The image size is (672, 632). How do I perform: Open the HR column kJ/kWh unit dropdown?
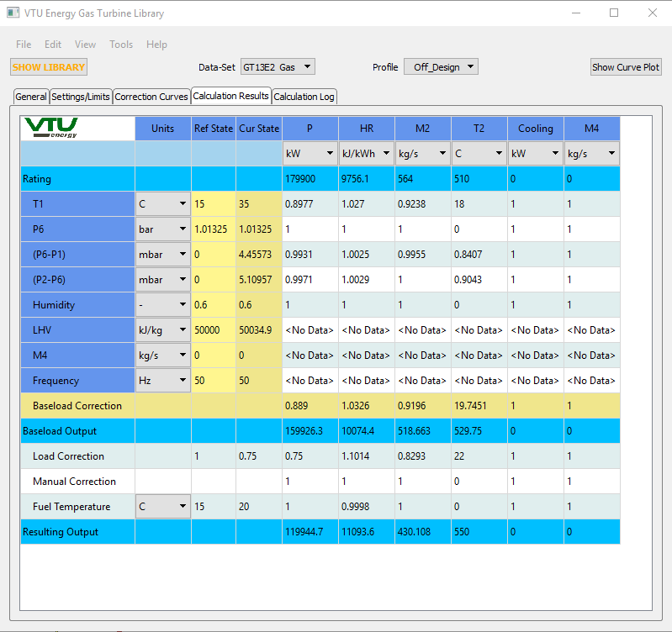[x=367, y=154]
